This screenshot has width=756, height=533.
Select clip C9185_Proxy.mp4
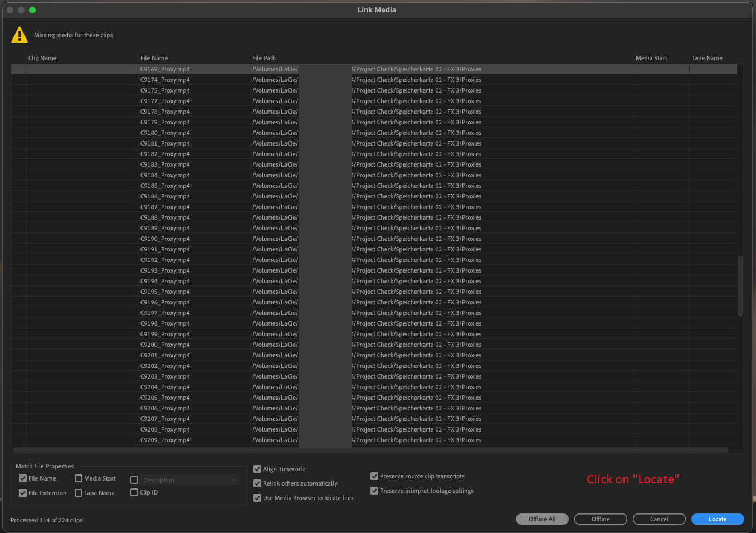point(374,186)
